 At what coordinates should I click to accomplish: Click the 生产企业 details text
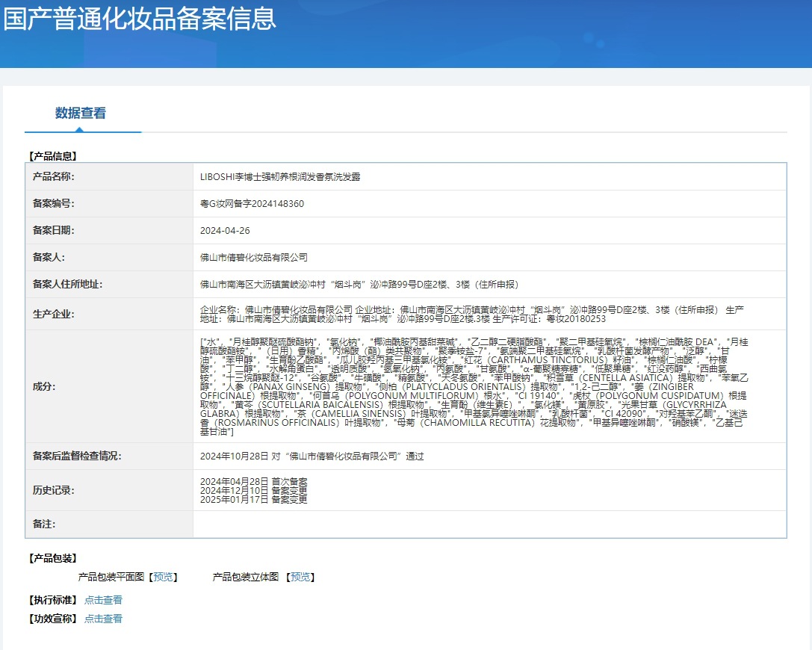(x=472, y=315)
